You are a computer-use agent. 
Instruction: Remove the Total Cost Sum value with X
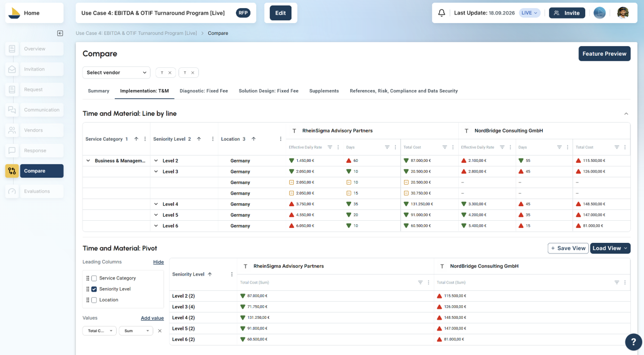click(x=160, y=331)
